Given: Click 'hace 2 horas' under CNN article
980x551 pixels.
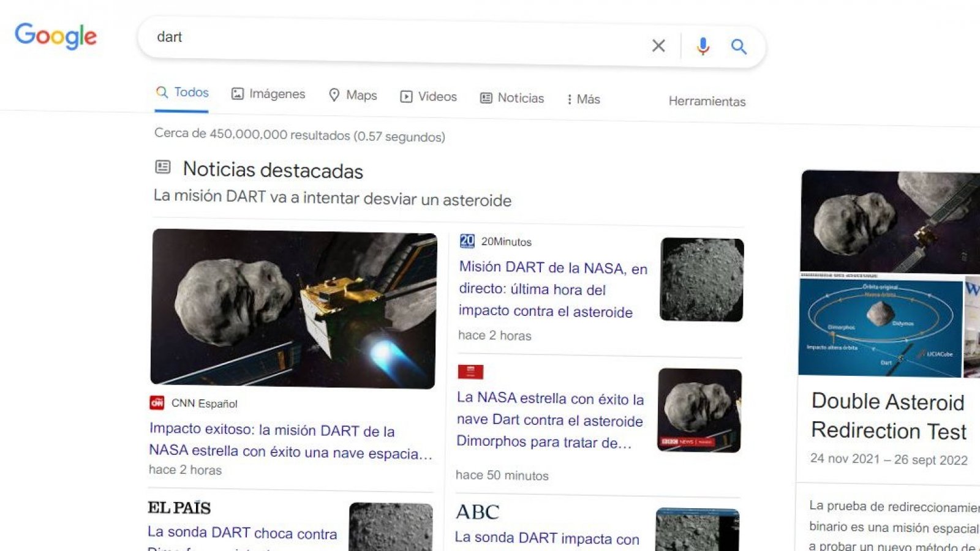Looking at the screenshot, I should tap(185, 470).
